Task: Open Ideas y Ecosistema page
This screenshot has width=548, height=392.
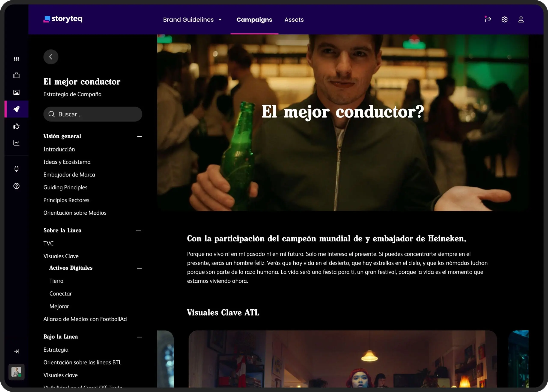Action: point(67,162)
